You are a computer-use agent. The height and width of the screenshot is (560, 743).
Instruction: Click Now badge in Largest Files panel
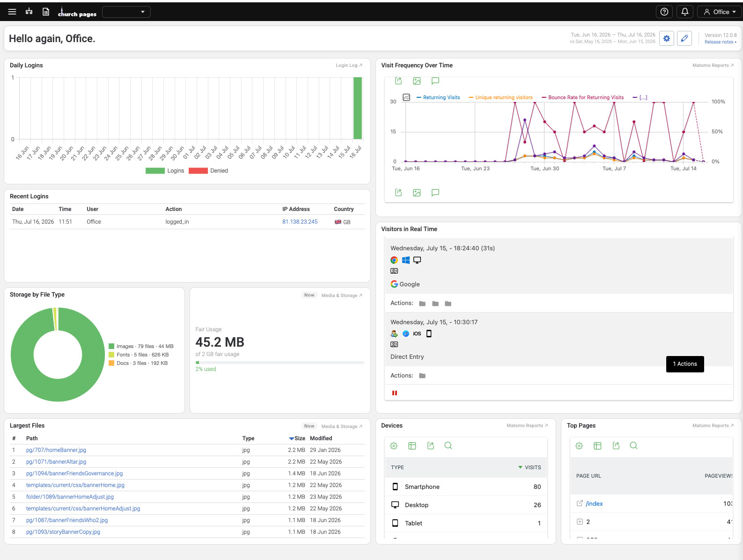309,426
